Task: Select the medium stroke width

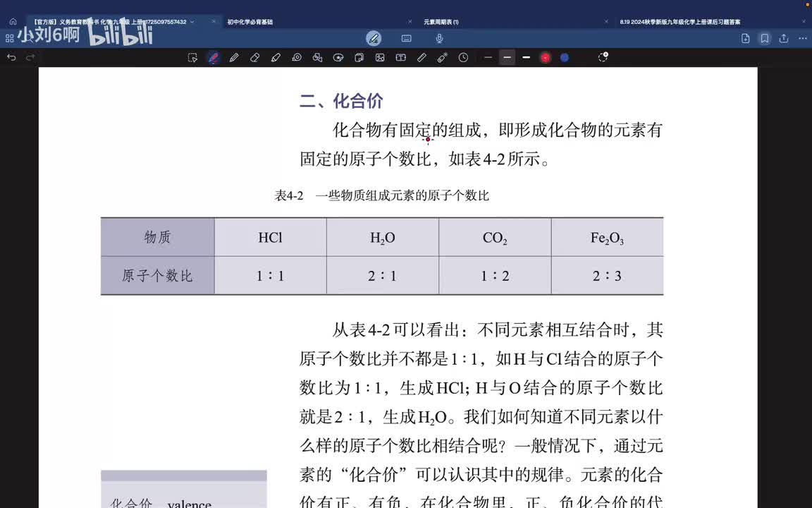Action: pos(507,58)
